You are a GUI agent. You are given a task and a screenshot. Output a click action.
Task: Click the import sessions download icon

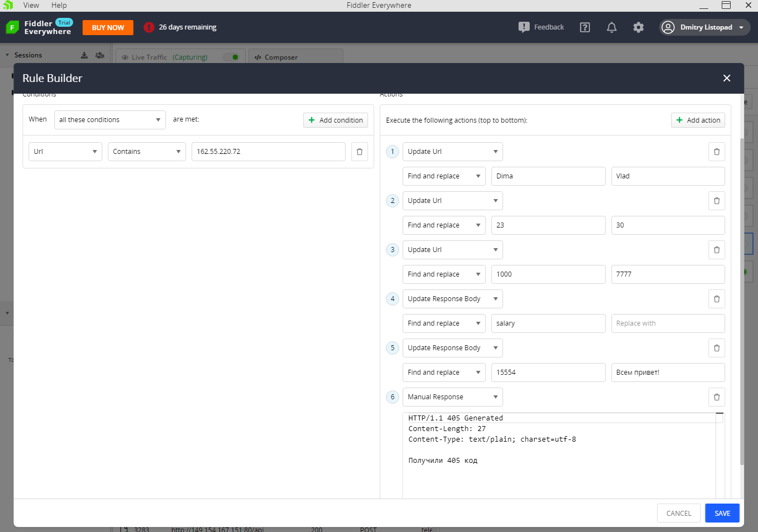84,55
